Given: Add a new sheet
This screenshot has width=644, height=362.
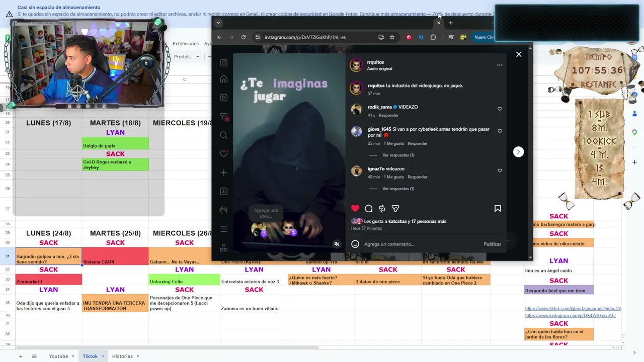Looking at the screenshot, I should point(21,356).
